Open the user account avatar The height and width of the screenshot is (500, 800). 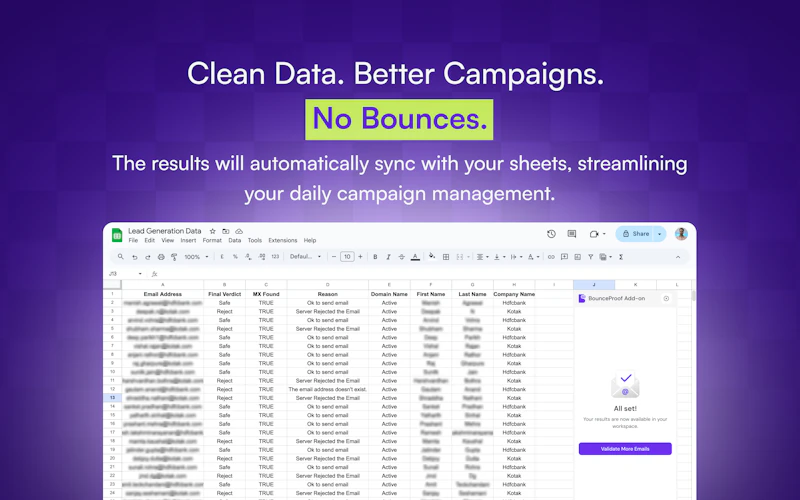click(681, 234)
